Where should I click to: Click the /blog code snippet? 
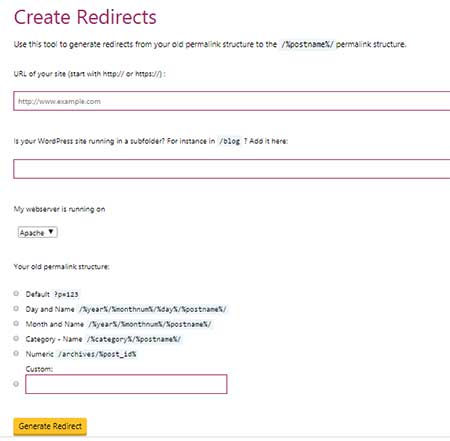(230, 141)
